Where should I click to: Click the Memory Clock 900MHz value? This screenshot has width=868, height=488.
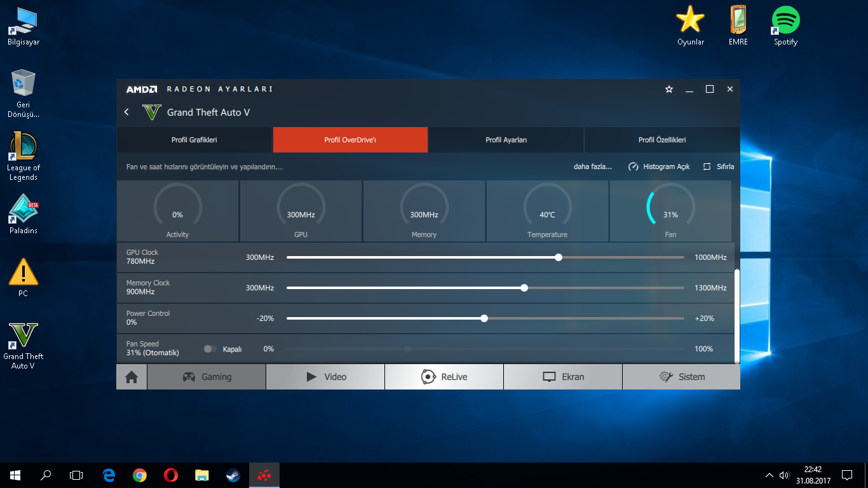(140, 292)
